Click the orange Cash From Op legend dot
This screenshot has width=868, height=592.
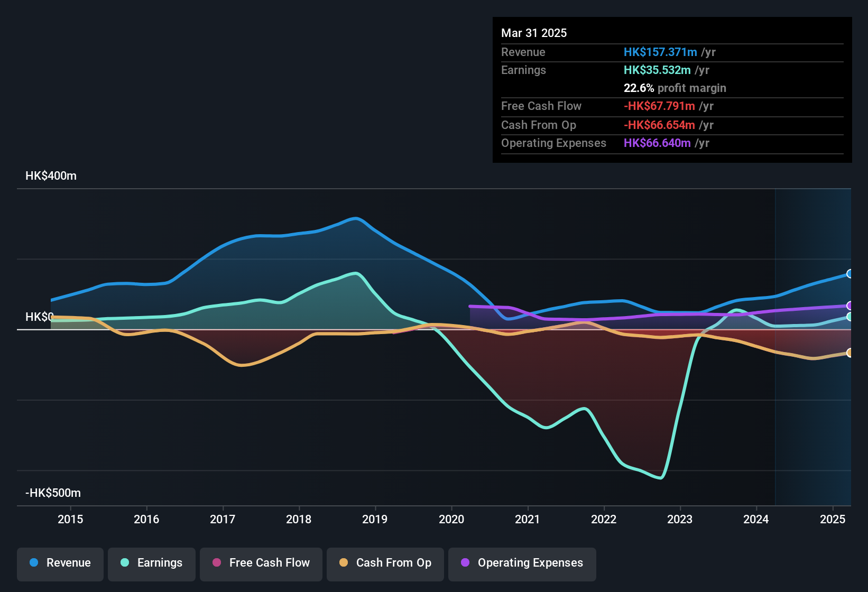click(344, 563)
